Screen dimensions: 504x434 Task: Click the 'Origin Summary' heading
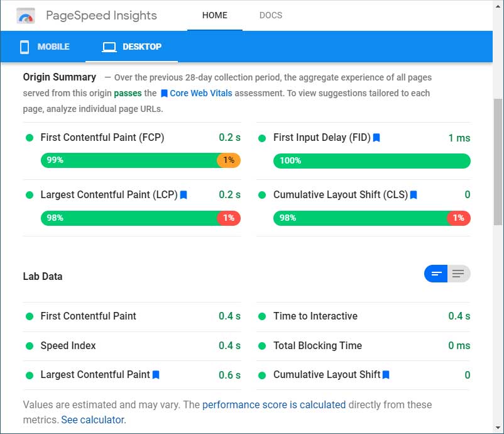click(60, 77)
